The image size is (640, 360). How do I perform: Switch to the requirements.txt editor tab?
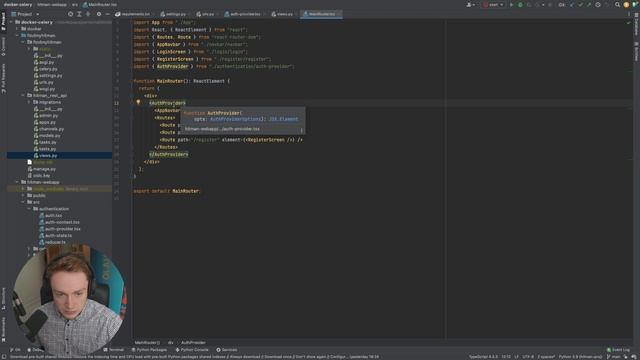click(x=133, y=14)
